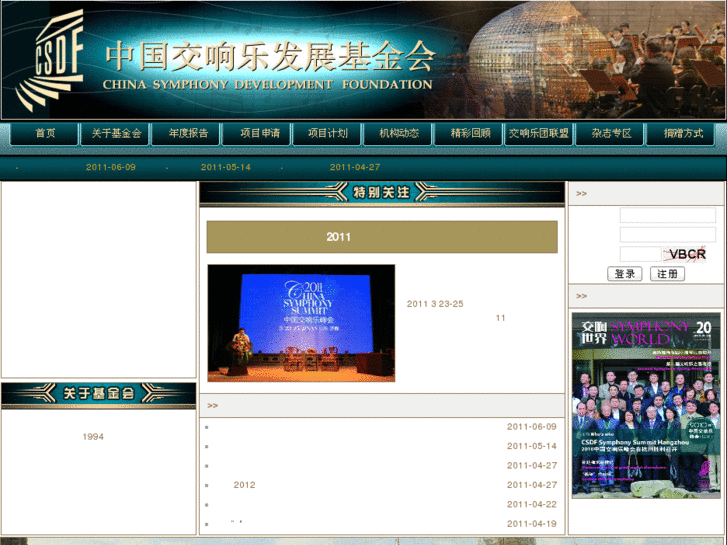
Task: Open the China Symphony Summit stage photo
Action: [301, 323]
